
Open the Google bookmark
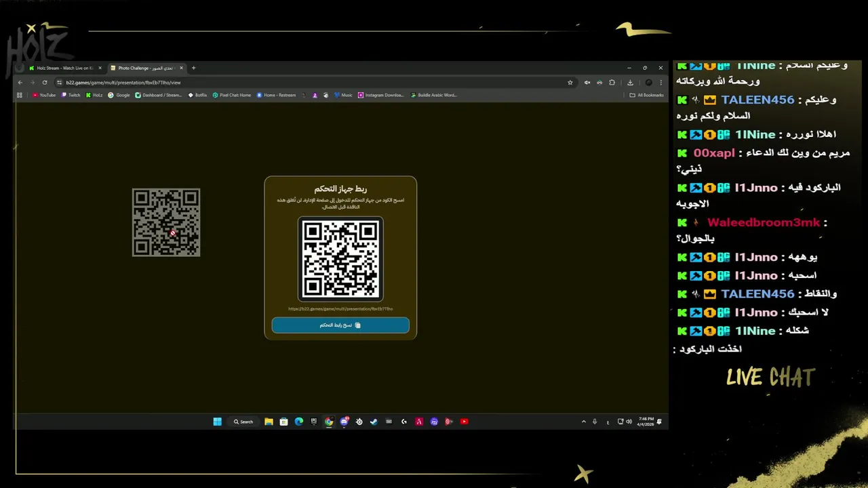click(119, 95)
